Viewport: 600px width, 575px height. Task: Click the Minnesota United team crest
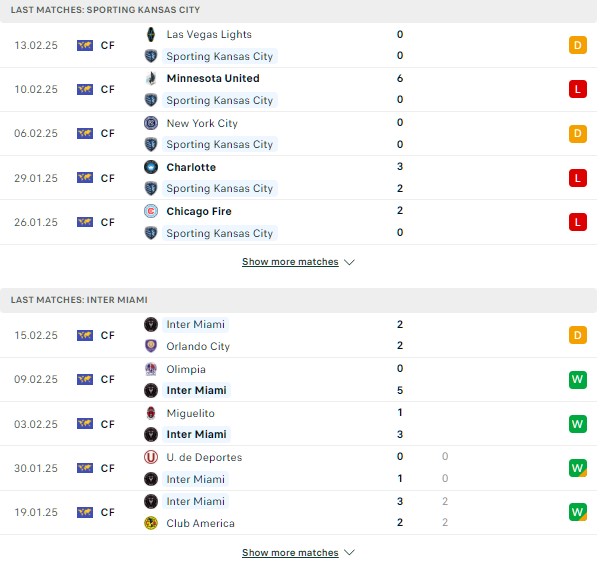pos(151,78)
